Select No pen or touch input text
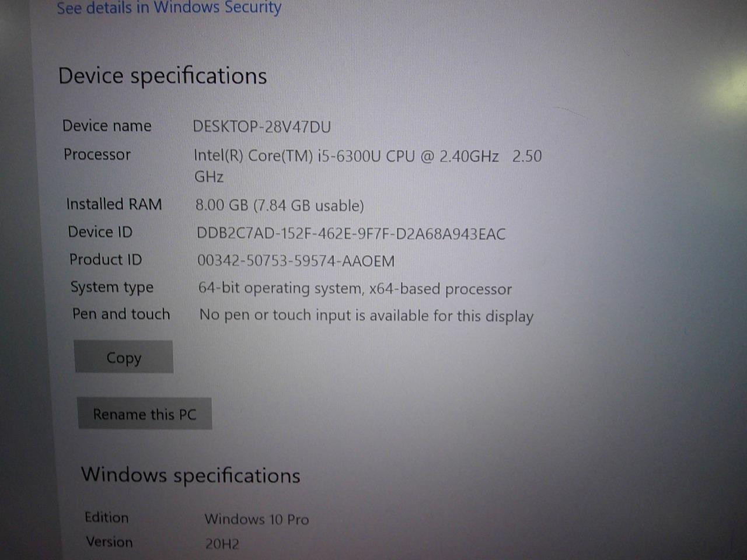This screenshot has width=747, height=560. (366, 316)
